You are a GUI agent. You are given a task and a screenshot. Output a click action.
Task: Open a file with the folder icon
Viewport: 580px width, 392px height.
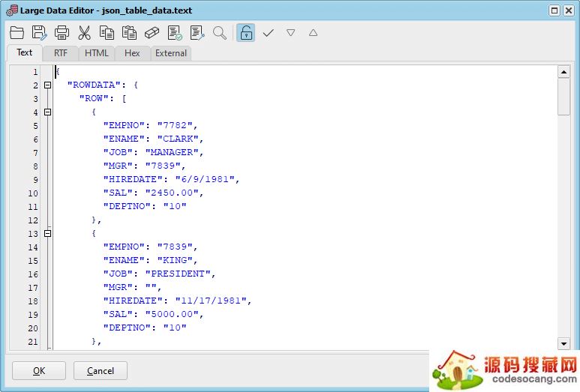(17, 33)
